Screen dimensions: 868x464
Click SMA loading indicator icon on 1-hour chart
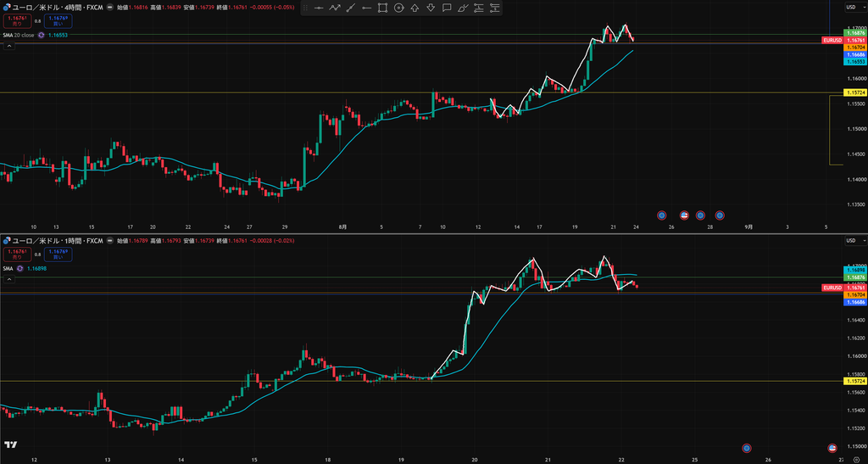[19, 269]
